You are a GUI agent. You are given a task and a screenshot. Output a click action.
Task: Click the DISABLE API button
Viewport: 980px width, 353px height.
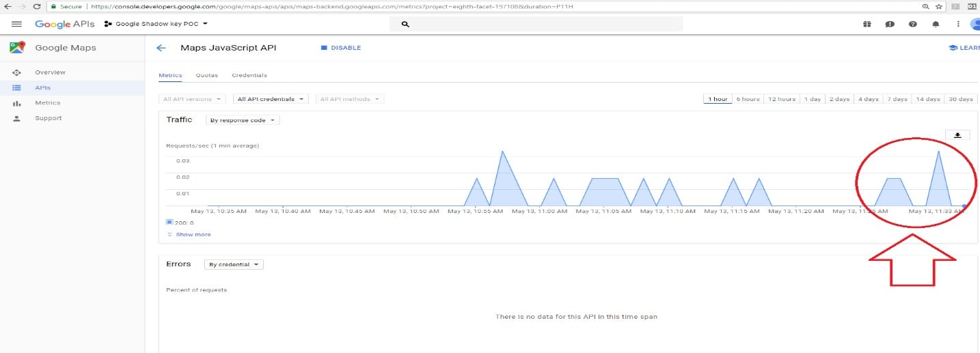click(340, 48)
